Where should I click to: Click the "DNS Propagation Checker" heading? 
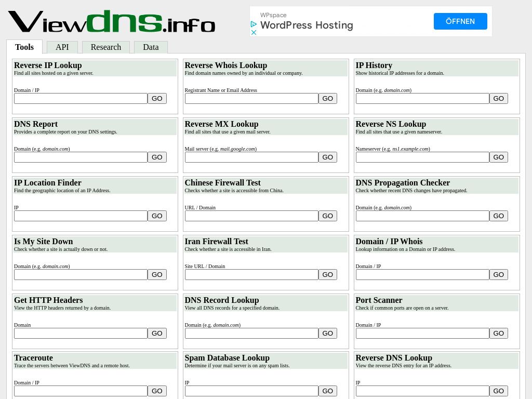coord(403,182)
